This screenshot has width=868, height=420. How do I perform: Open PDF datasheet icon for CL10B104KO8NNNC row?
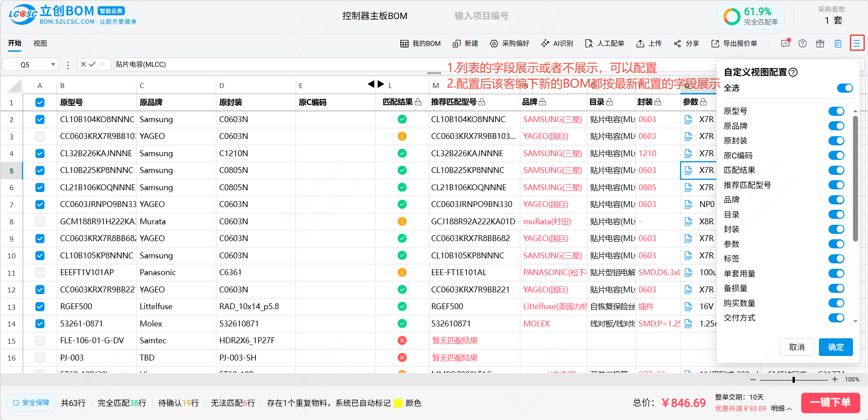[x=688, y=120]
